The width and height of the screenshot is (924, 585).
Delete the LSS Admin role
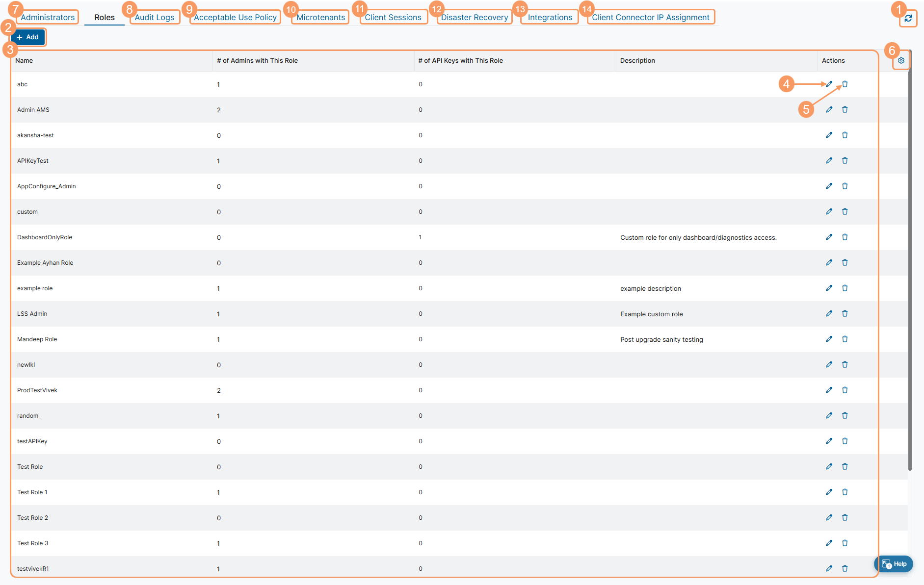845,314
